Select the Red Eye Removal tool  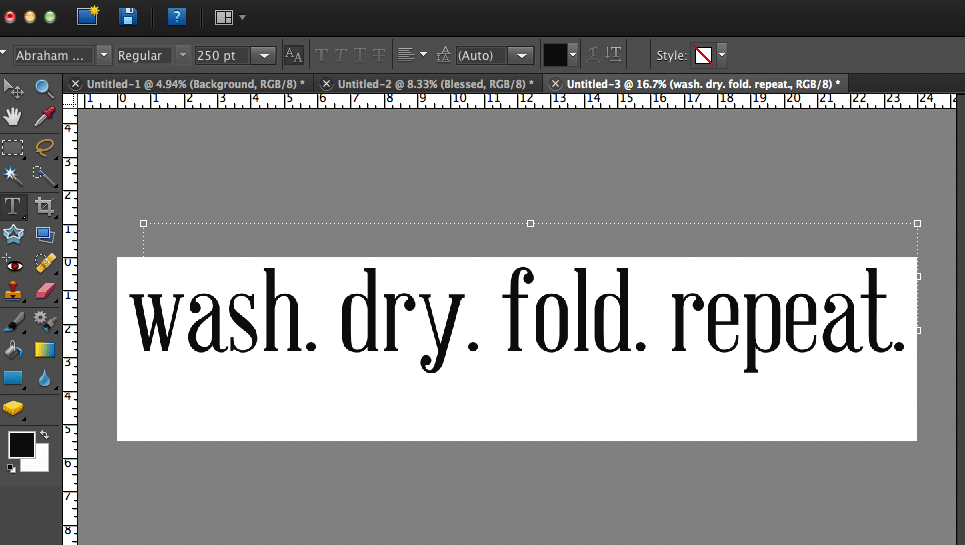13,264
